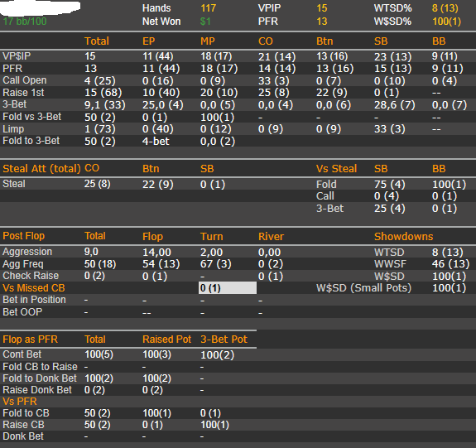Image resolution: width=476 pixels, height=448 pixels.
Task: Click the Fold CB to Raise row label
Action: [40, 367]
